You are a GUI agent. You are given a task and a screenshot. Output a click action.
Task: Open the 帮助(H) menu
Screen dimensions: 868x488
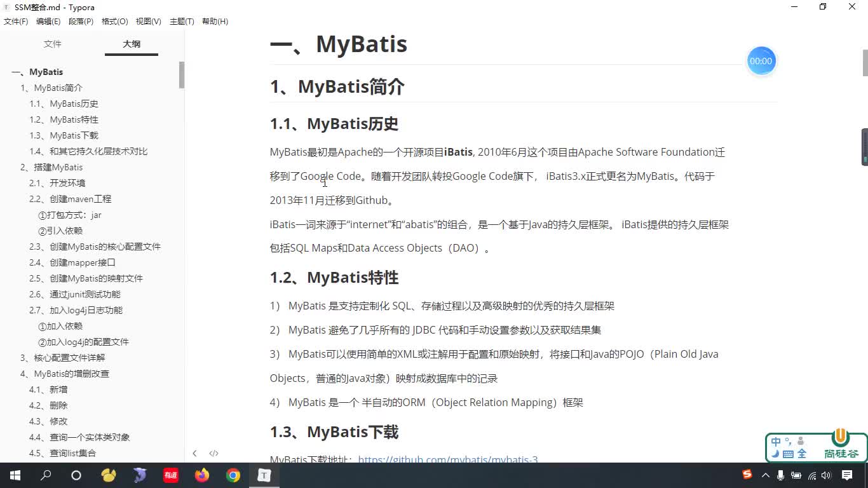(215, 22)
